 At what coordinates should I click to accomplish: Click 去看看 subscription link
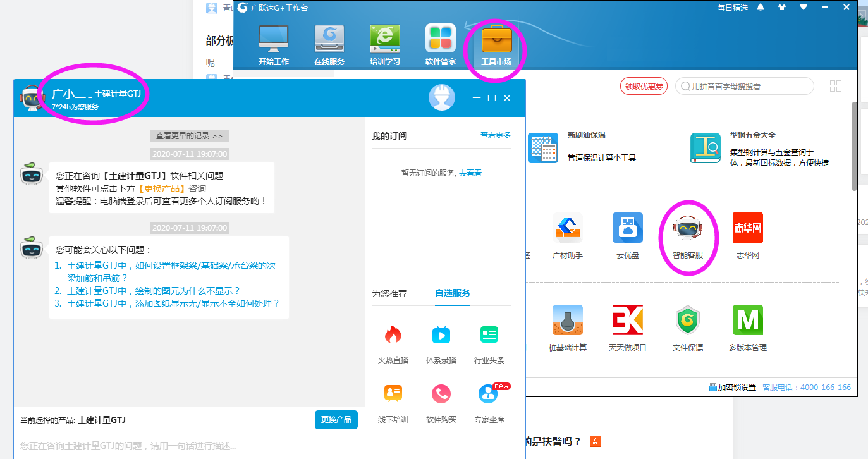point(470,173)
